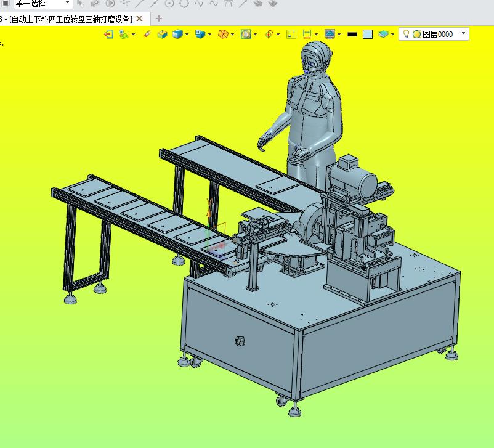Add a new document tab with plus
The height and width of the screenshot is (448, 494).
[x=159, y=18]
